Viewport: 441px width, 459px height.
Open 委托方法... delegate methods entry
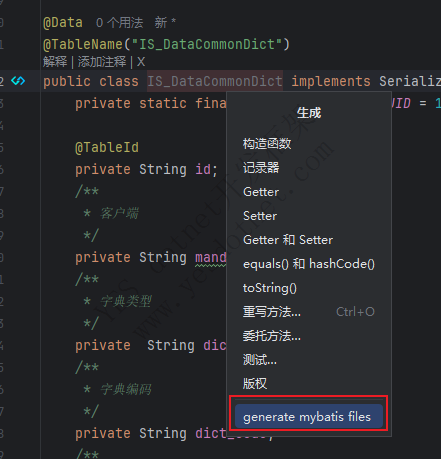(x=272, y=336)
